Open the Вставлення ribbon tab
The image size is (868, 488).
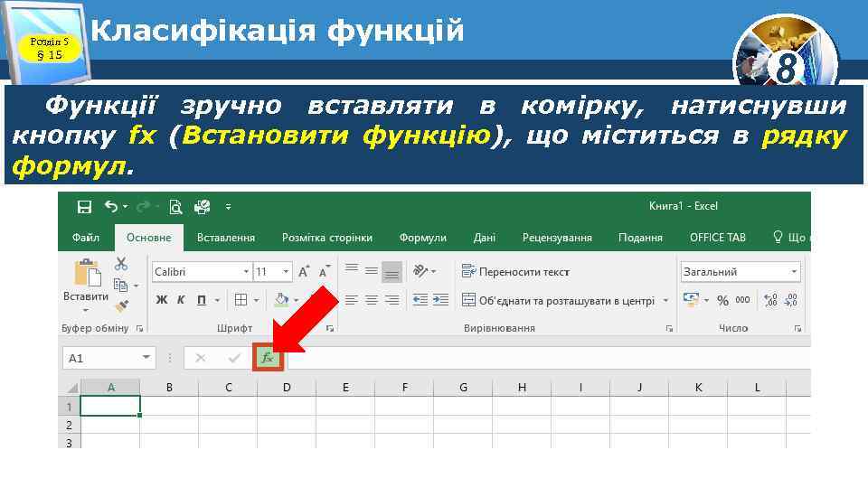pyautogui.click(x=226, y=238)
